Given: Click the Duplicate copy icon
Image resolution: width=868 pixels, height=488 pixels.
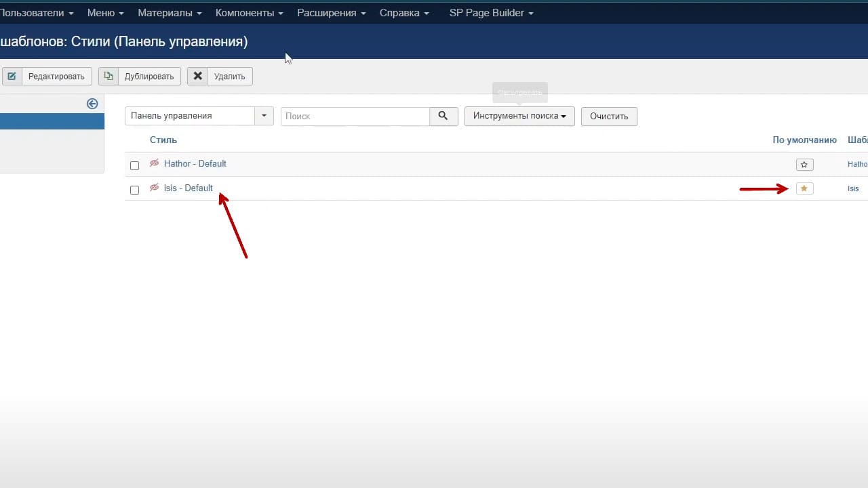Looking at the screenshot, I should pos(108,76).
